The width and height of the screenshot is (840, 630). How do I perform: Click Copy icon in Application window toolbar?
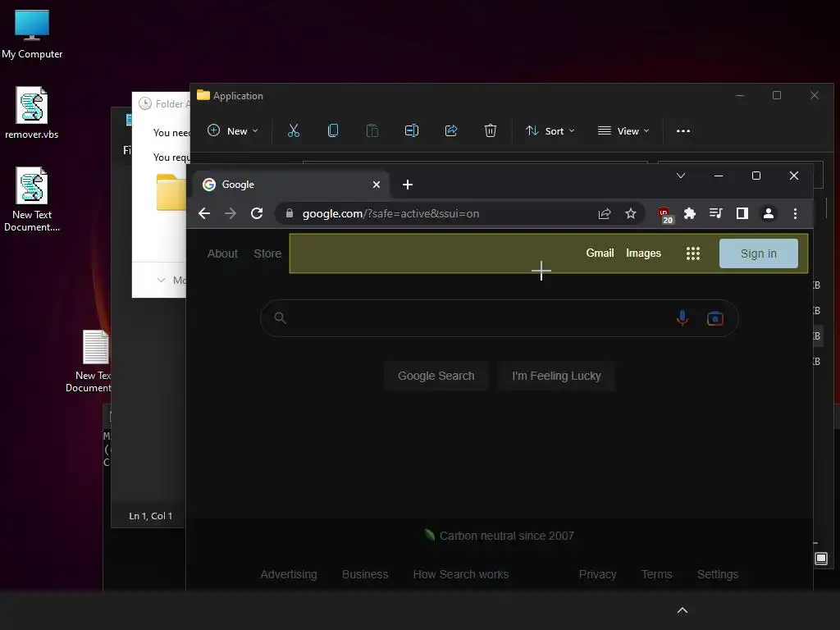click(333, 130)
